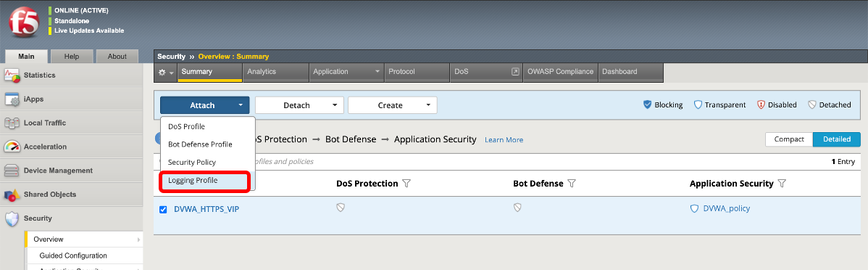The width and height of the screenshot is (868, 270).
Task: Click the Blocking legend shield icon
Action: pyautogui.click(x=647, y=105)
